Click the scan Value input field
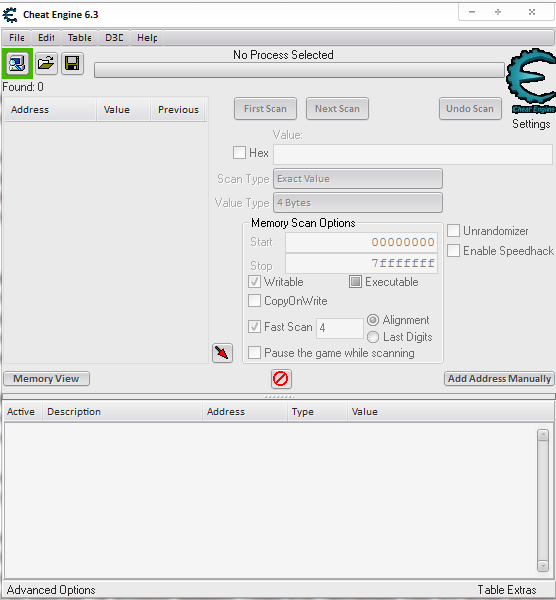The width and height of the screenshot is (556, 600). click(413, 155)
